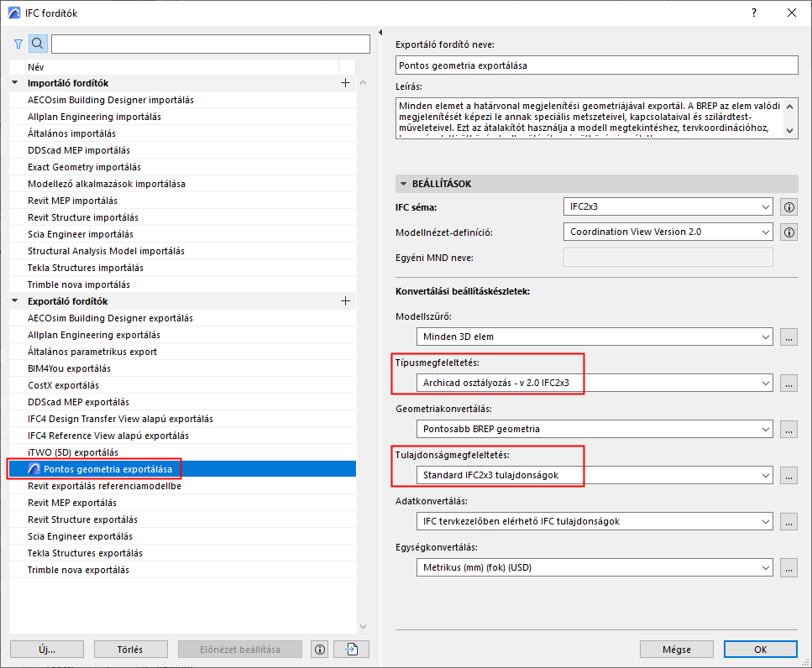This screenshot has height=668, width=812.
Task: Select Exact Geometry importálás
Action: coord(183,167)
